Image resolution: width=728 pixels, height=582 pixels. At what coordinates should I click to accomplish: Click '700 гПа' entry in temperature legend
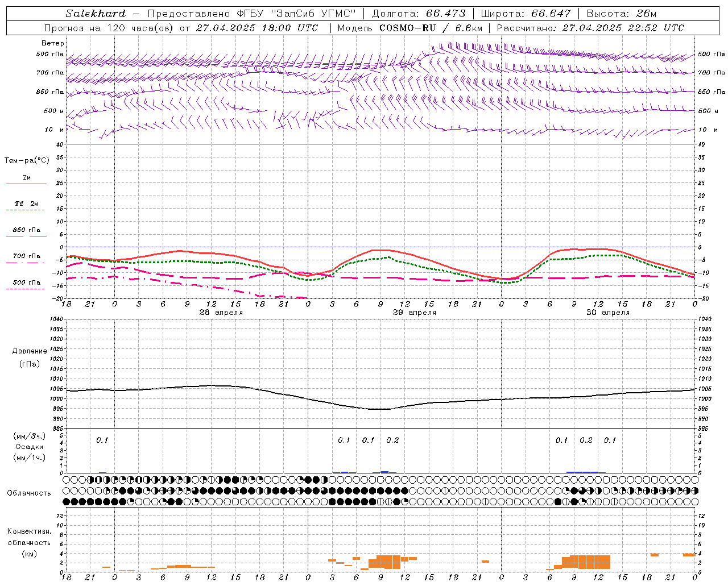[27, 256]
